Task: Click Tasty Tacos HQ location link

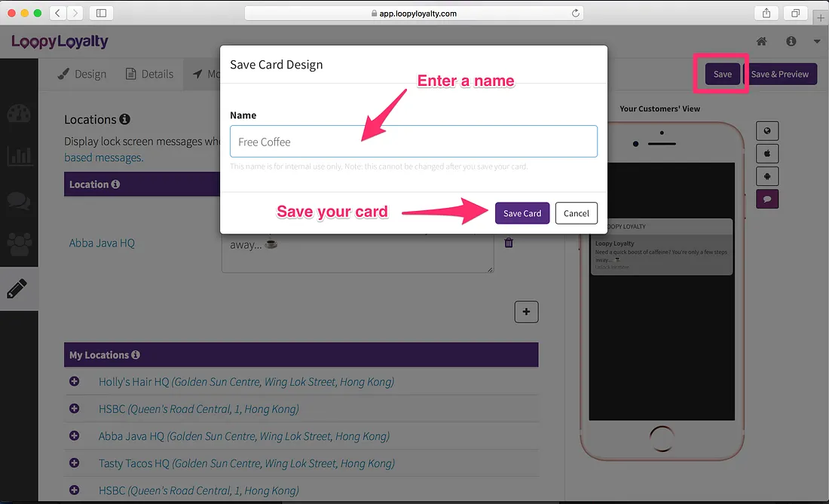Action: [246, 463]
